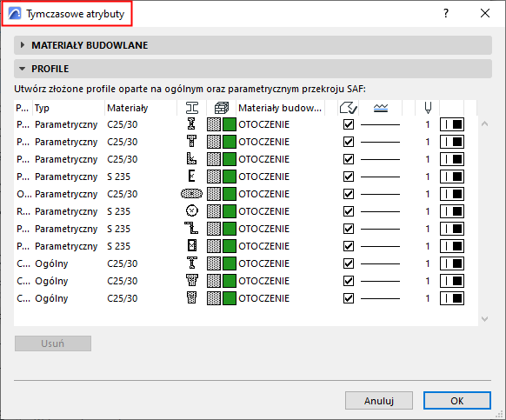Image resolution: width=506 pixels, height=420 pixels.
Task: Click hatch fill icon in the circular profile row
Action: pos(214,211)
